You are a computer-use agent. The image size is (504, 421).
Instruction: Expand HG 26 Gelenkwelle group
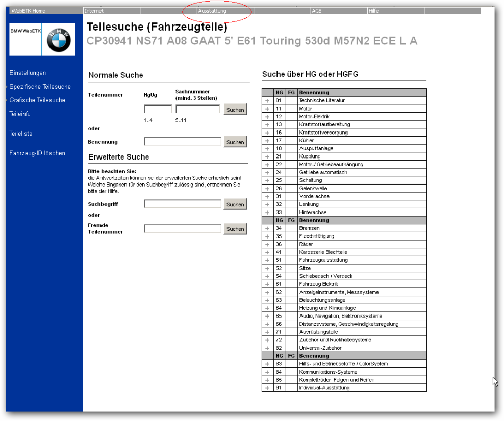click(267, 189)
